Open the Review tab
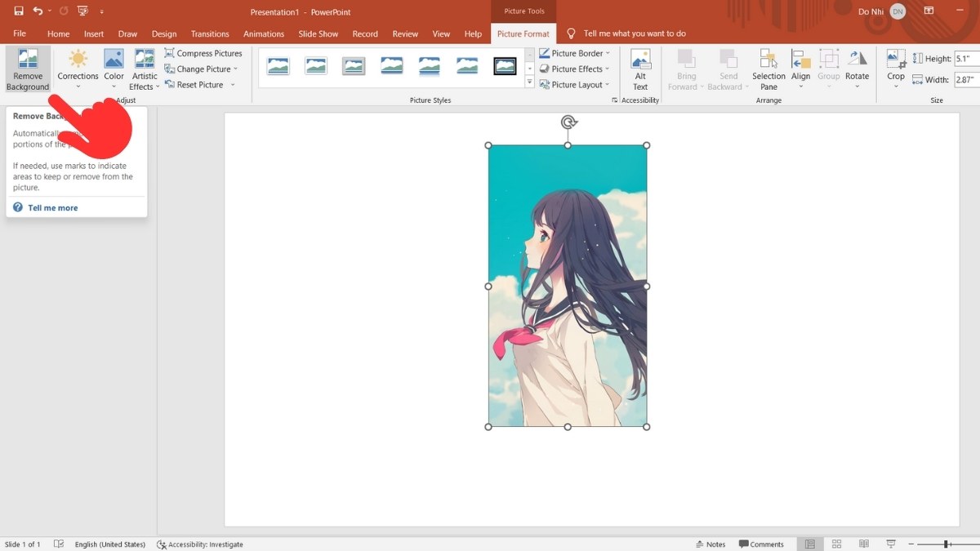The image size is (980, 551). click(405, 33)
